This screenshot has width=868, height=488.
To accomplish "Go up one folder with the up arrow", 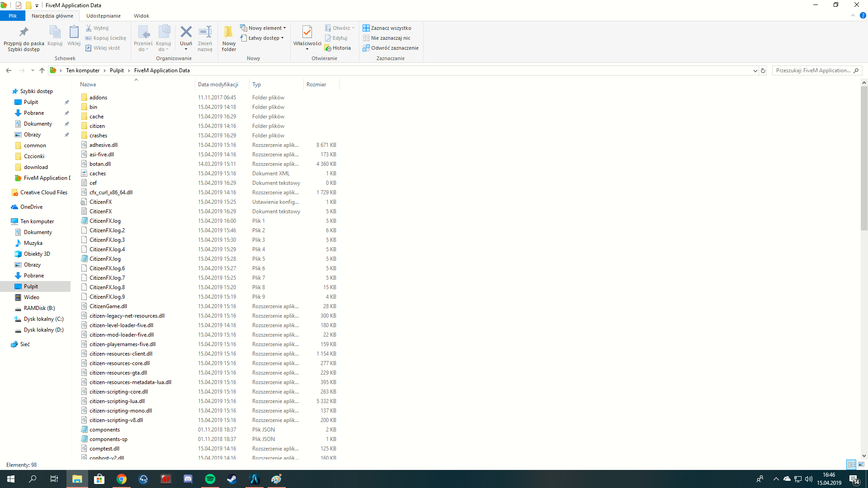I will click(x=42, y=70).
